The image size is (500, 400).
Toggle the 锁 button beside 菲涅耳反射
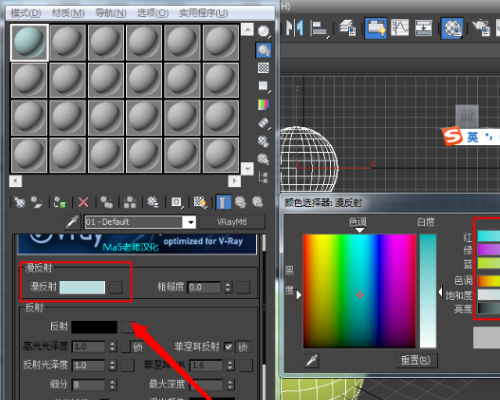click(x=243, y=347)
